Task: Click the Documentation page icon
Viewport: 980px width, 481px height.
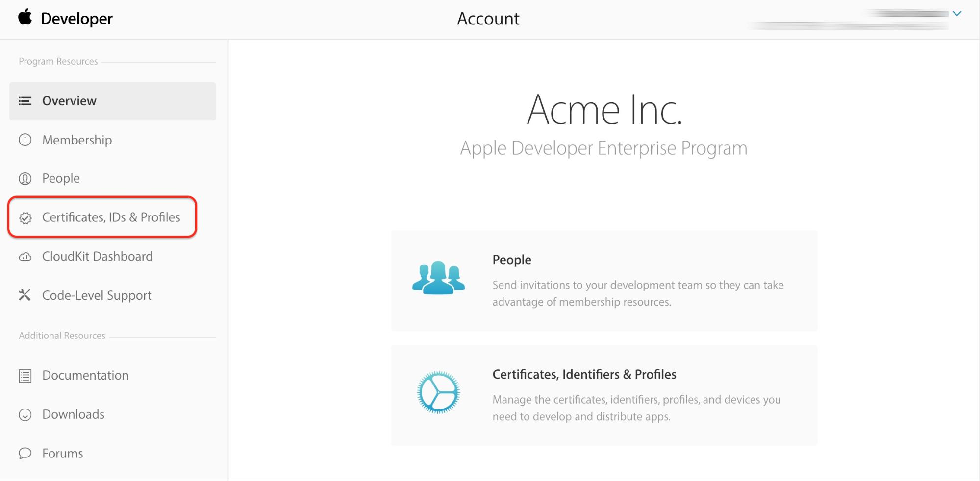Action: tap(25, 376)
